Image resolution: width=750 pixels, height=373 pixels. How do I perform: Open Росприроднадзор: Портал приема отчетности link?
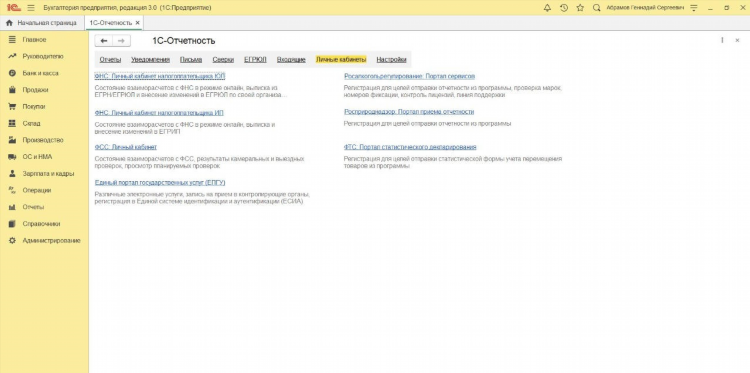tap(409, 112)
